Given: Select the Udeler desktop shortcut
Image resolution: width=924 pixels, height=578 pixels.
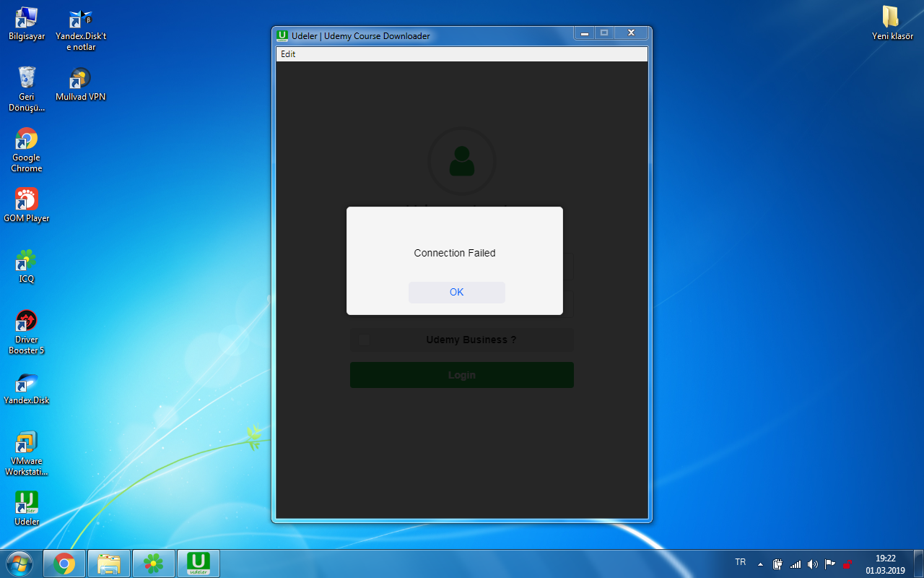Looking at the screenshot, I should pos(27,509).
